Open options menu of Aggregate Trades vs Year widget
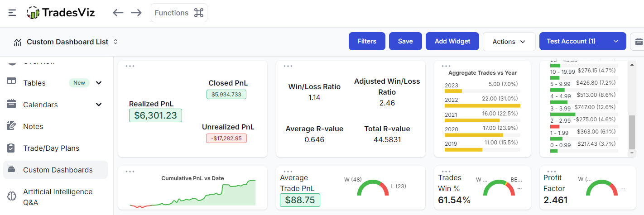Screen dimensions: 644x215 [x=446, y=66]
